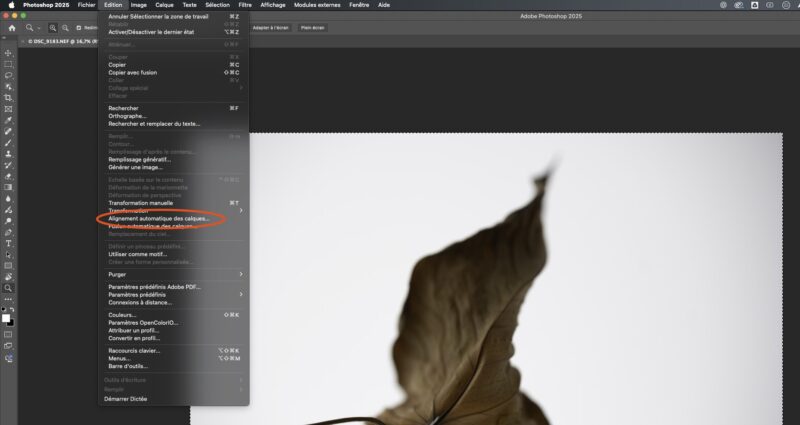Image resolution: width=800 pixels, height=425 pixels.
Task: Open the Fenêtre menu
Action: tap(359, 5)
